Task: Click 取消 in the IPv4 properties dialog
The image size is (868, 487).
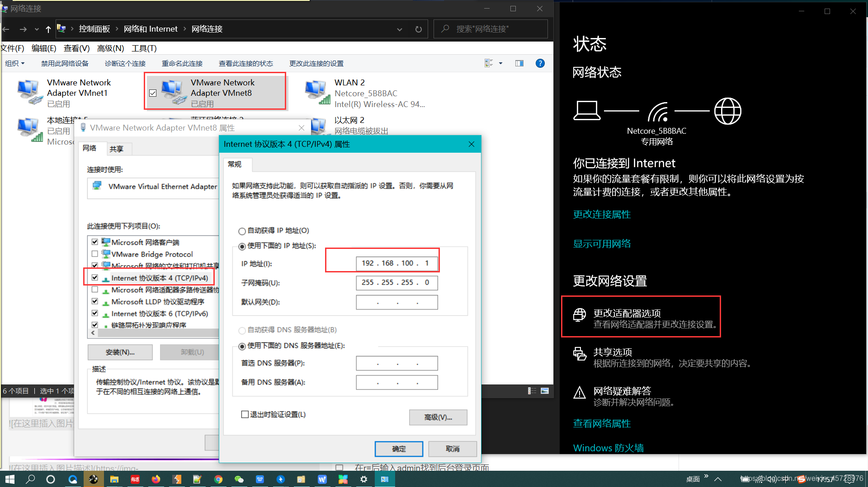Action: tap(453, 449)
